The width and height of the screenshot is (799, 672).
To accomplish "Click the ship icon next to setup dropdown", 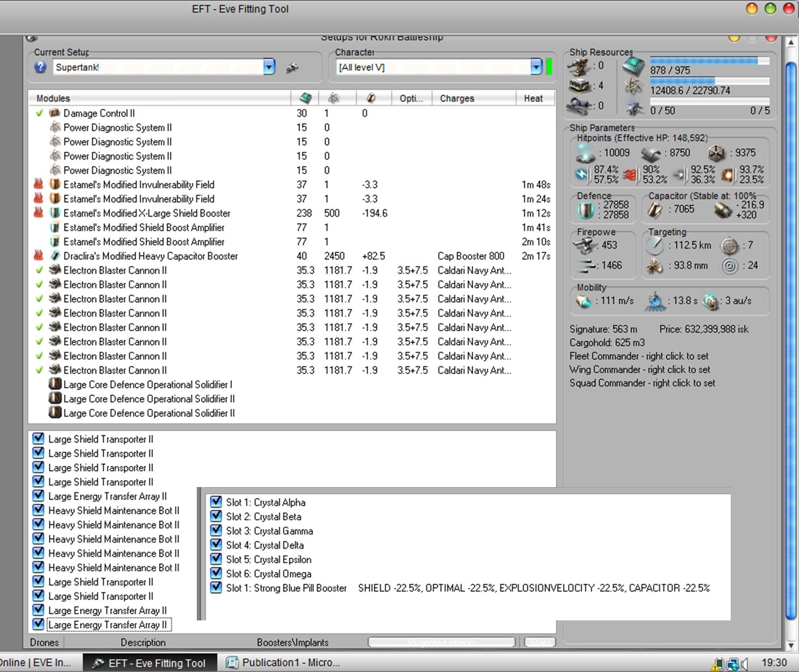I will pyautogui.click(x=292, y=68).
